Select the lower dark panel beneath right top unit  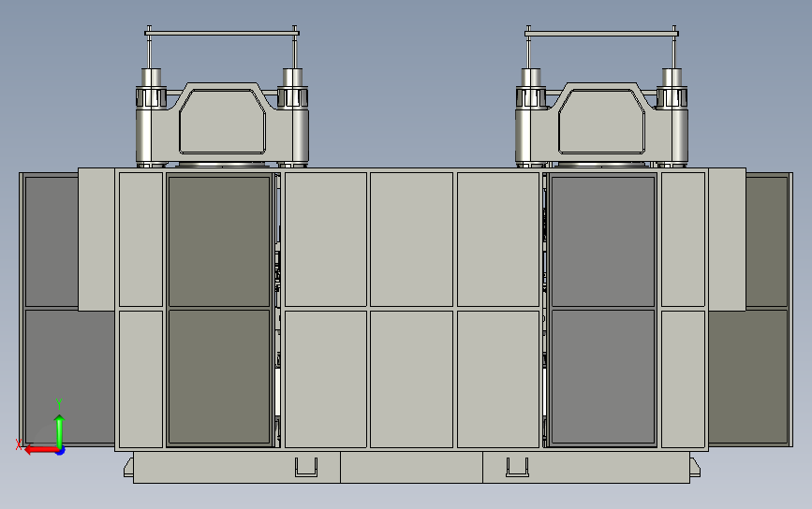point(603,376)
